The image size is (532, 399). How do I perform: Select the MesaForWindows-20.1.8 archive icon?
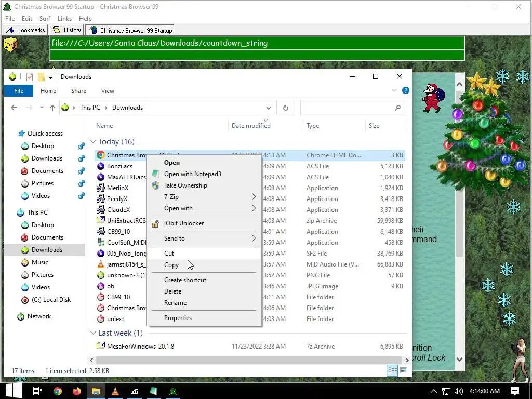click(x=101, y=346)
